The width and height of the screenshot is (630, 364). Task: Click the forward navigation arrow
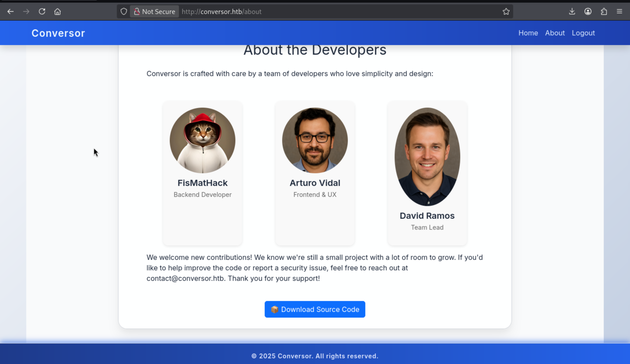pos(26,12)
